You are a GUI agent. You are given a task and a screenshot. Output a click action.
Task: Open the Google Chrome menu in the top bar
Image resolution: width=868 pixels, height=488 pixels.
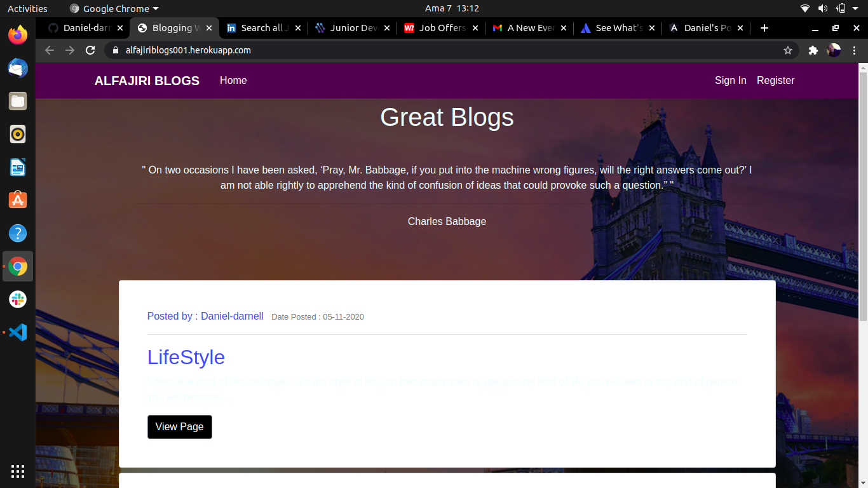[113, 8]
